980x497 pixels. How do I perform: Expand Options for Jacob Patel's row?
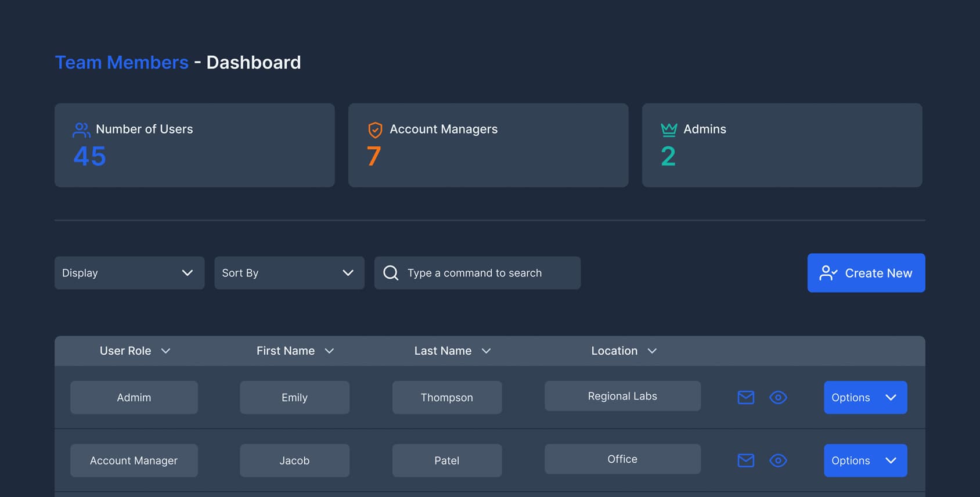point(865,460)
